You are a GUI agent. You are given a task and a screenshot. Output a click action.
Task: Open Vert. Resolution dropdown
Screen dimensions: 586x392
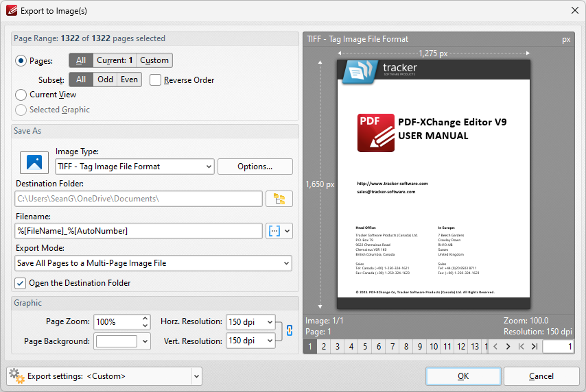point(250,341)
